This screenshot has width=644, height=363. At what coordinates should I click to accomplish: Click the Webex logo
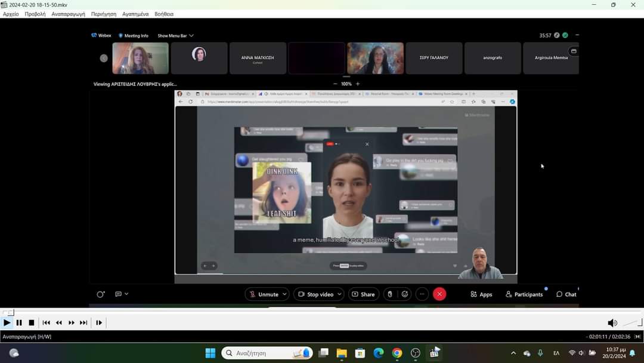click(x=101, y=35)
